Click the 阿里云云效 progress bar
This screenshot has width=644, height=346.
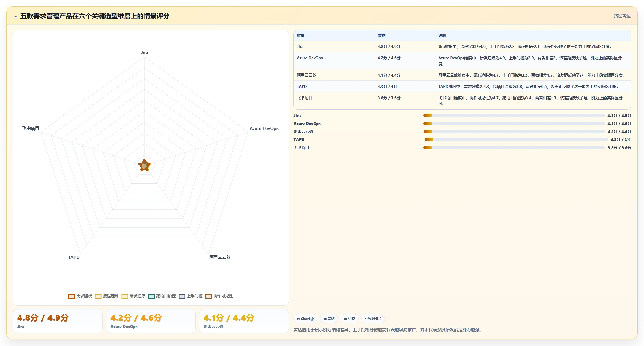514,132
